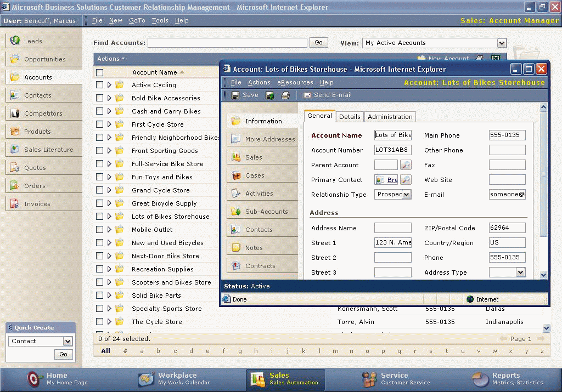Image resolution: width=562 pixels, height=392 pixels.
Task: Click the Save disk icon in Account toolbar
Action: tap(235, 95)
